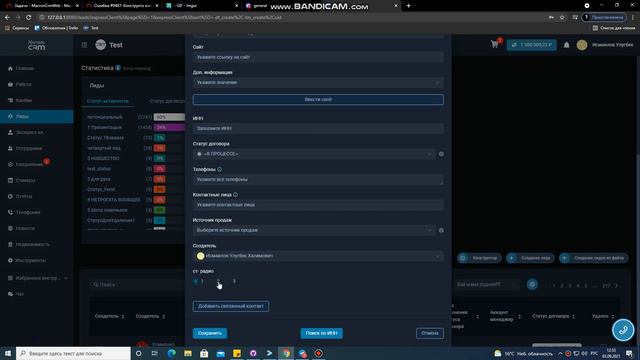Click the Ввести своё button

[318, 100]
